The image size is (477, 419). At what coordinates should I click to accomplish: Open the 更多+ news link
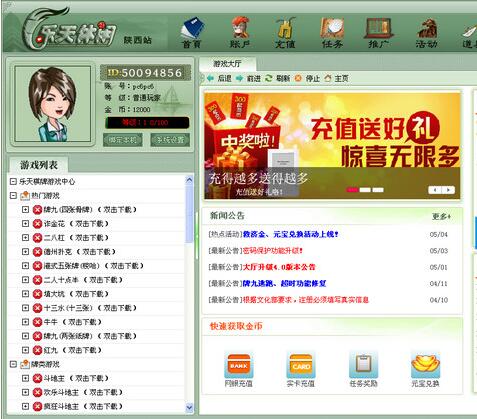(441, 216)
